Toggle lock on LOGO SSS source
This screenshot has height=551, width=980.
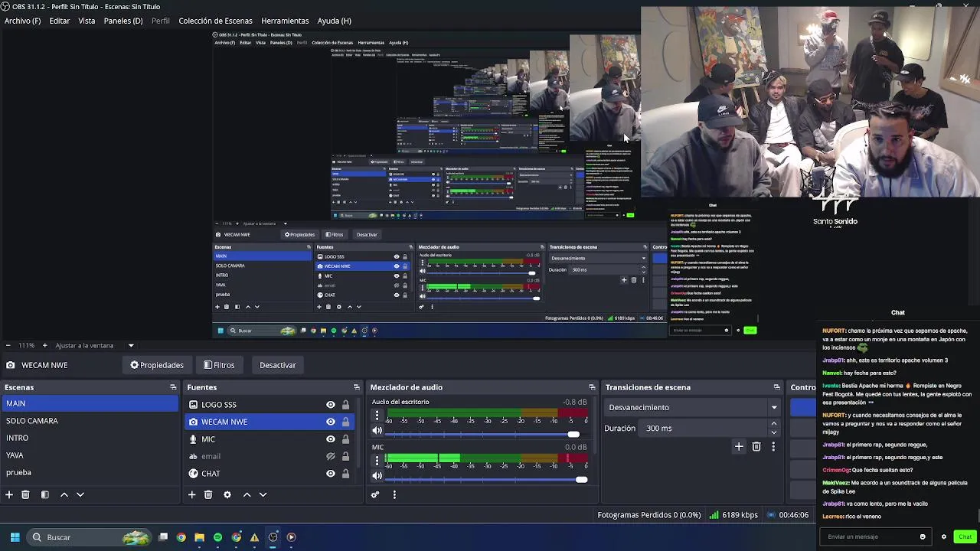345,405
